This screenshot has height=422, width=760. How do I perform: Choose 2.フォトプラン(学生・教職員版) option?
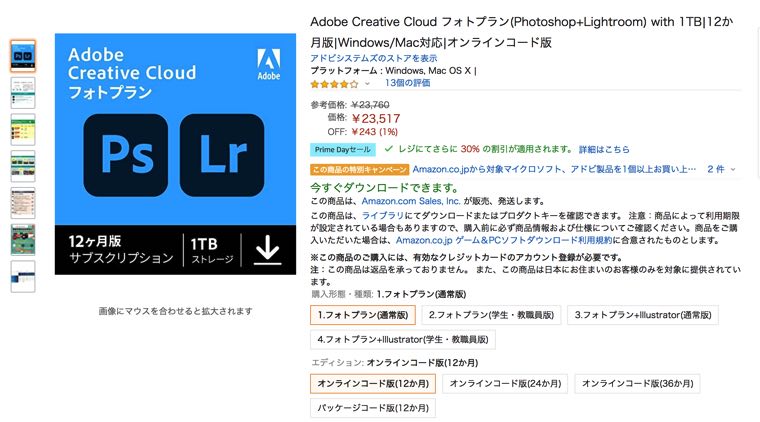[491, 315]
